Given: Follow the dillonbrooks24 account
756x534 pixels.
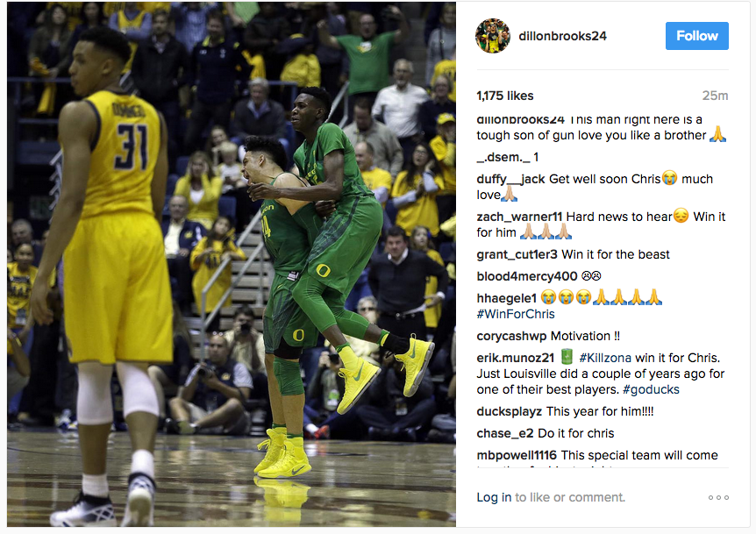Looking at the screenshot, I should click(696, 36).
